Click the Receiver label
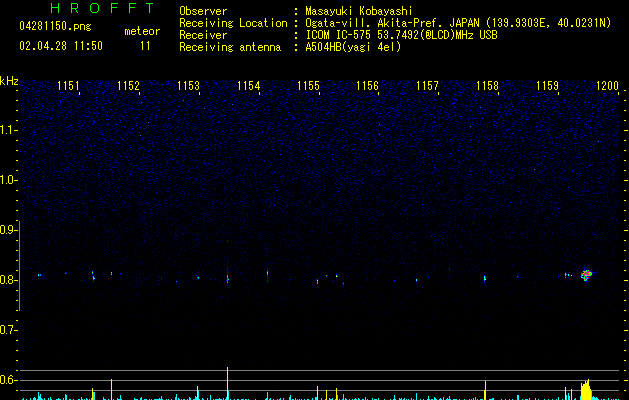Viewport: 629px width, 400px height. coord(203,35)
